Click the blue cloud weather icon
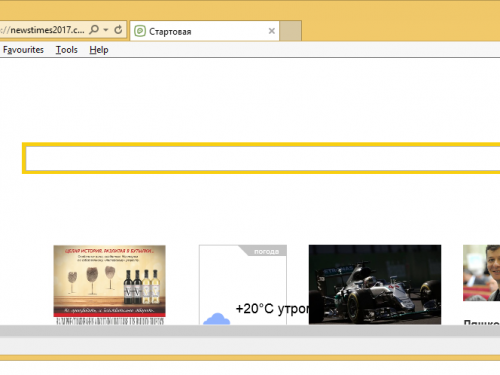The image size is (500, 375). [x=217, y=319]
